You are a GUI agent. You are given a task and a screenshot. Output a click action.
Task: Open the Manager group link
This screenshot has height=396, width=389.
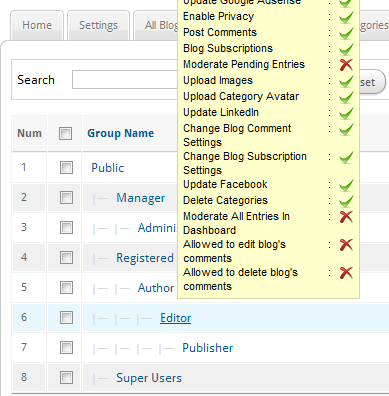pos(140,198)
